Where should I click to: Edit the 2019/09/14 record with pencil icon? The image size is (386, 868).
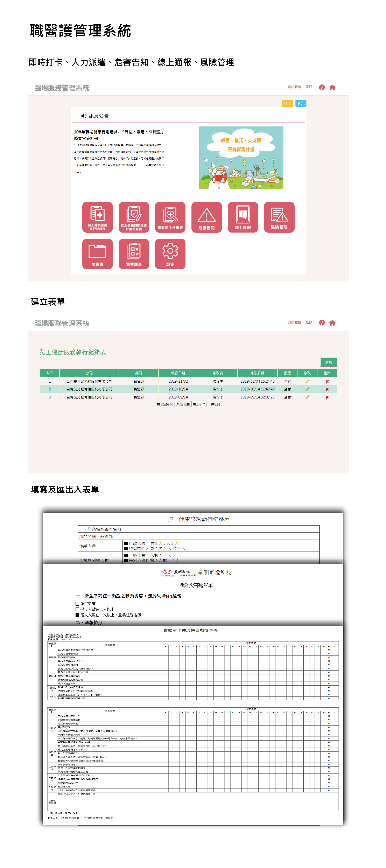pyautogui.click(x=307, y=397)
